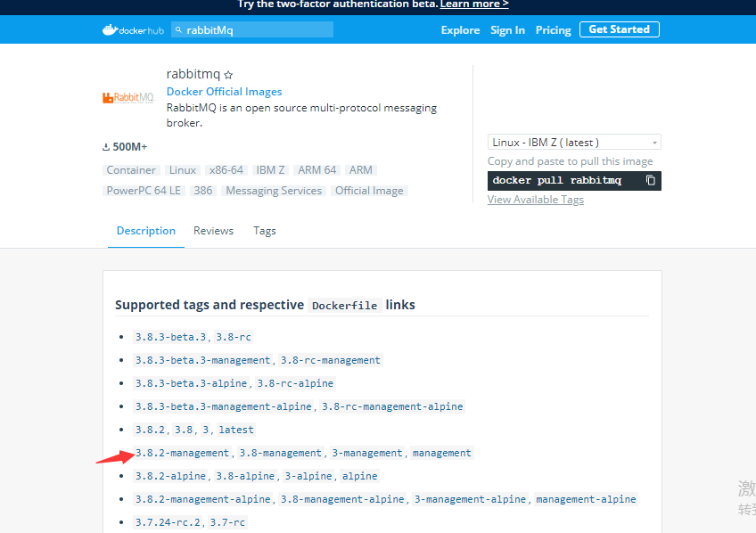Click the docker pull rabbitmq command text
756x533 pixels.
point(557,180)
